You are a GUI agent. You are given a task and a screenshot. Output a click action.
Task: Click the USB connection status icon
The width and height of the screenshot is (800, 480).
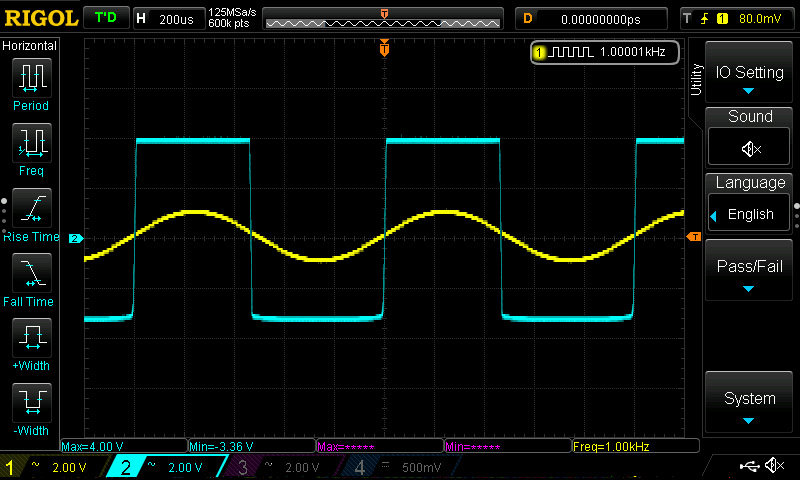coord(749,466)
